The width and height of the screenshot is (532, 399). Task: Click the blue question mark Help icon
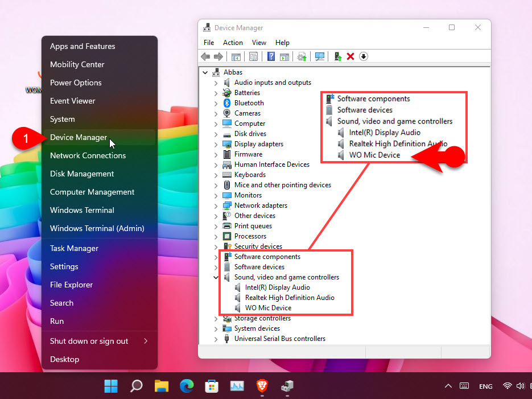tap(271, 57)
